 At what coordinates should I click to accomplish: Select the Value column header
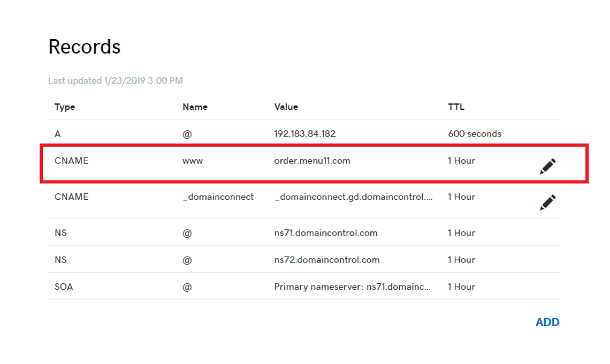pyautogui.click(x=286, y=107)
